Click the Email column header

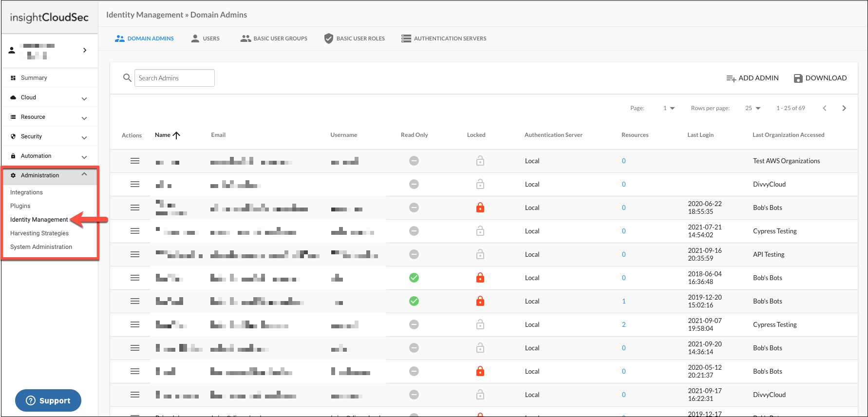pos(218,135)
